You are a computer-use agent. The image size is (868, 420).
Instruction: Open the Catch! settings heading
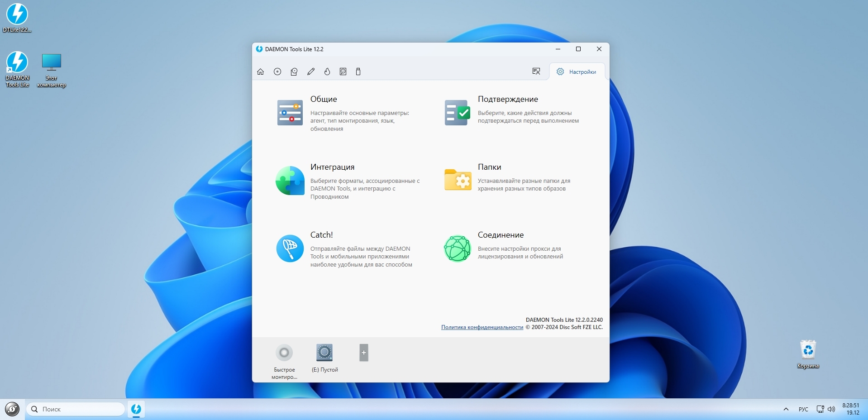(x=321, y=235)
